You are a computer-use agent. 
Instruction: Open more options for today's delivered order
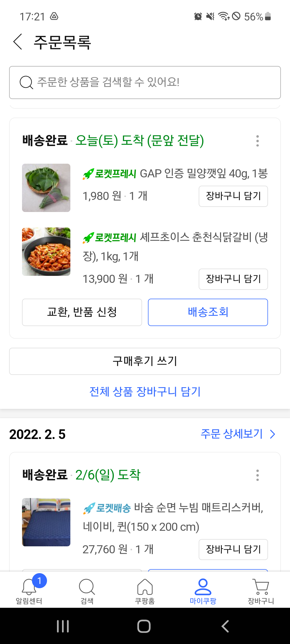pos(258,141)
